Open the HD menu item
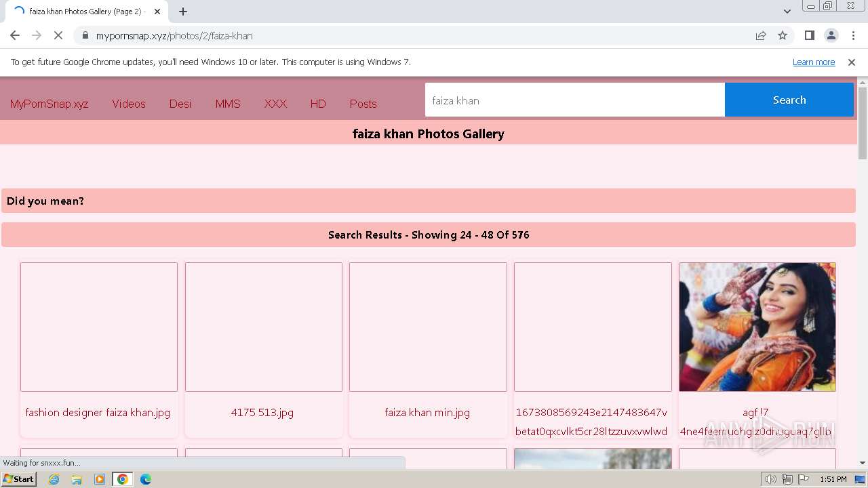Screen dimensions: 868x488 pos(318,104)
